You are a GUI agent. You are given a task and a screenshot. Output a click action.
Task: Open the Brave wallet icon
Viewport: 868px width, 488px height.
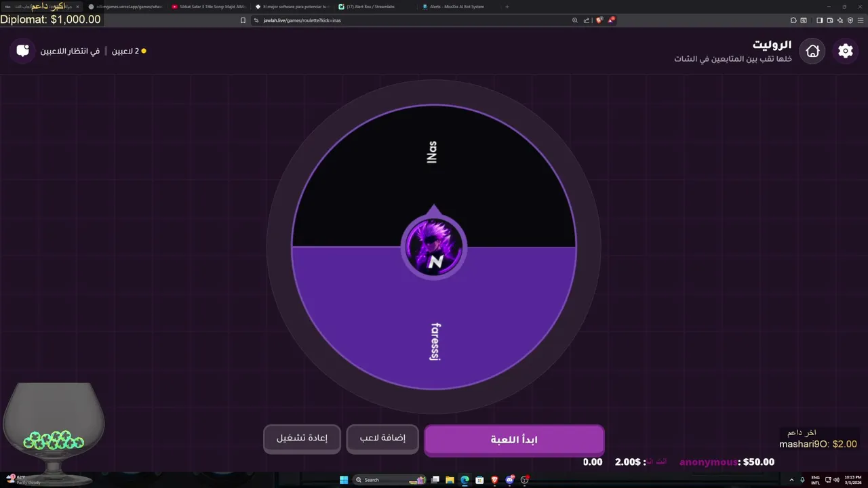click(x=830, y=20)
